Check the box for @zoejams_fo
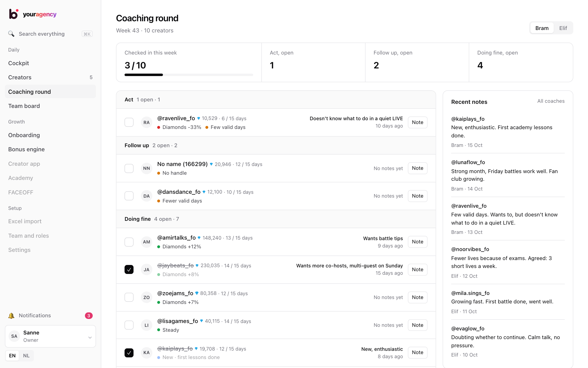Screen dimensions: 588x368 point(129,297)
